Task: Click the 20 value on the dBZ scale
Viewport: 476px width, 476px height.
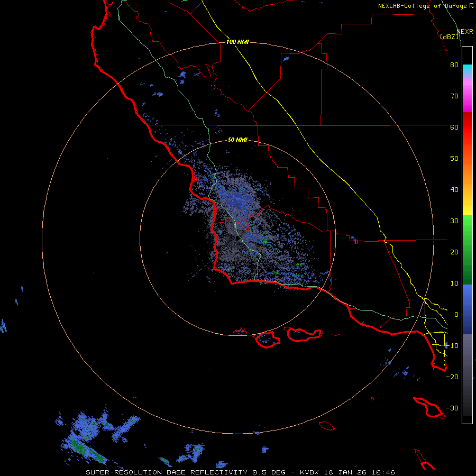Action: [x=454, y=252]
